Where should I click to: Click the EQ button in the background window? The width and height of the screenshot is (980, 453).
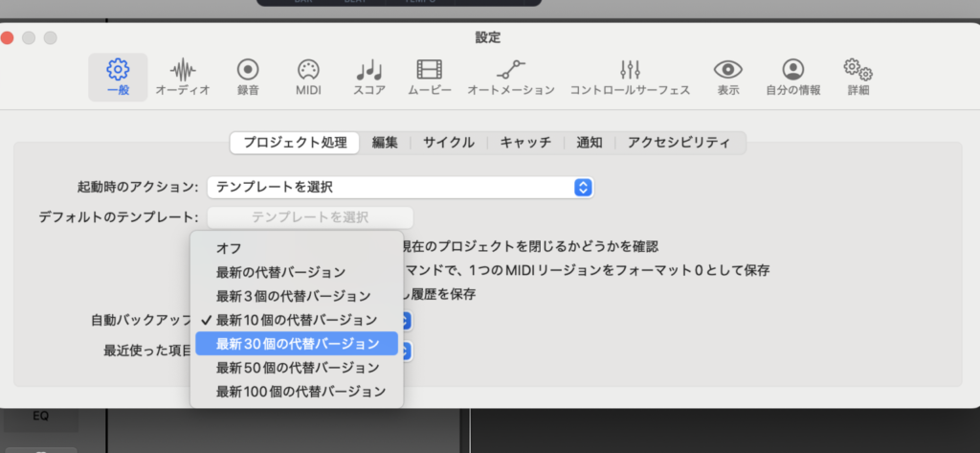click(40, 416)
